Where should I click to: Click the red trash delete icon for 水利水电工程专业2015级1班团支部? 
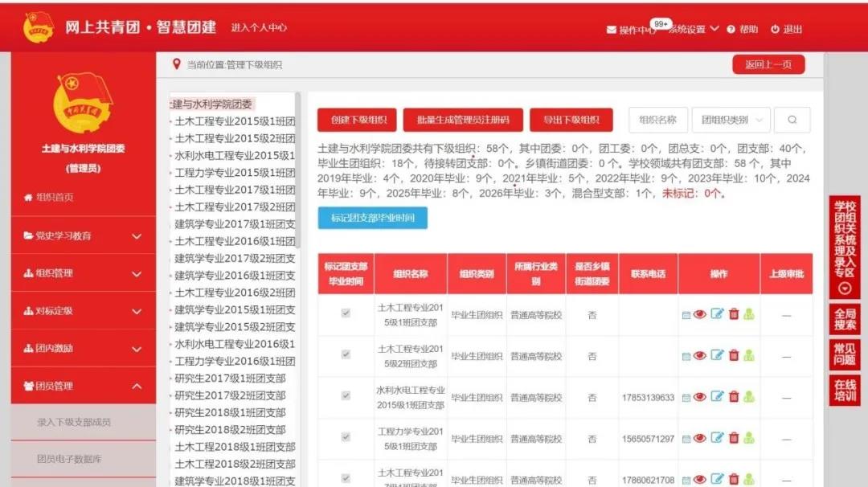pos(734,397)
